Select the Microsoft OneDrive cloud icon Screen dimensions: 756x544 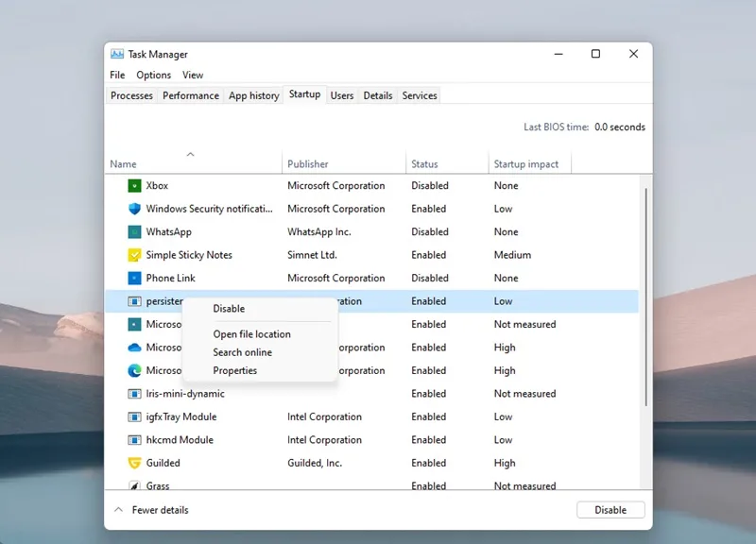coord(134,348)
